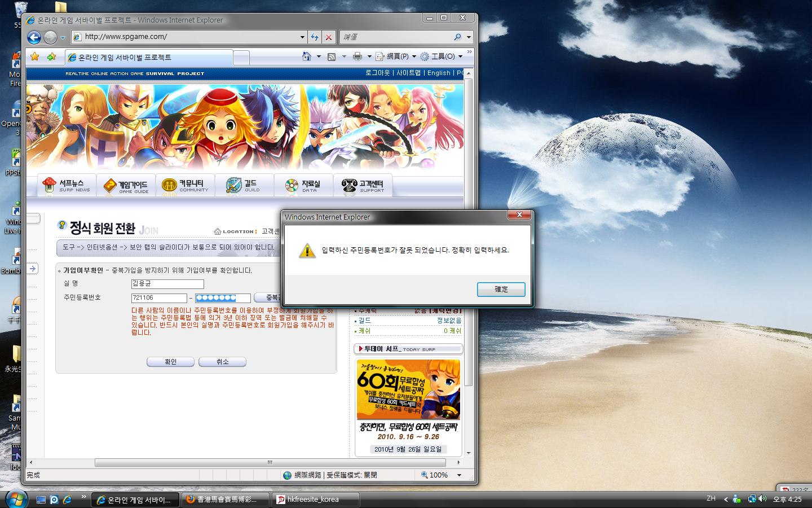The height and width of the screenshot is (508, 812).
Task: Show more toolbar commands chevron
Action: click(469, 52)
